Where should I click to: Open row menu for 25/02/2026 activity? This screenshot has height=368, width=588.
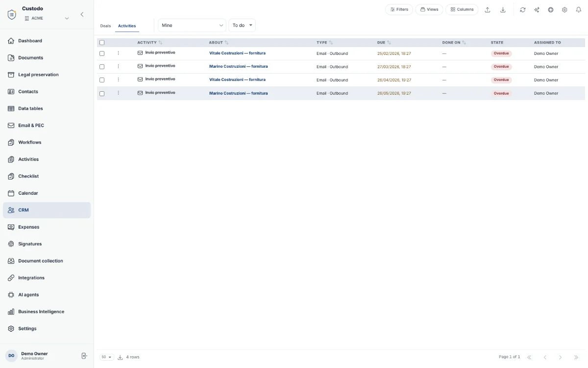pyautogui.click(x=118, y=53)
